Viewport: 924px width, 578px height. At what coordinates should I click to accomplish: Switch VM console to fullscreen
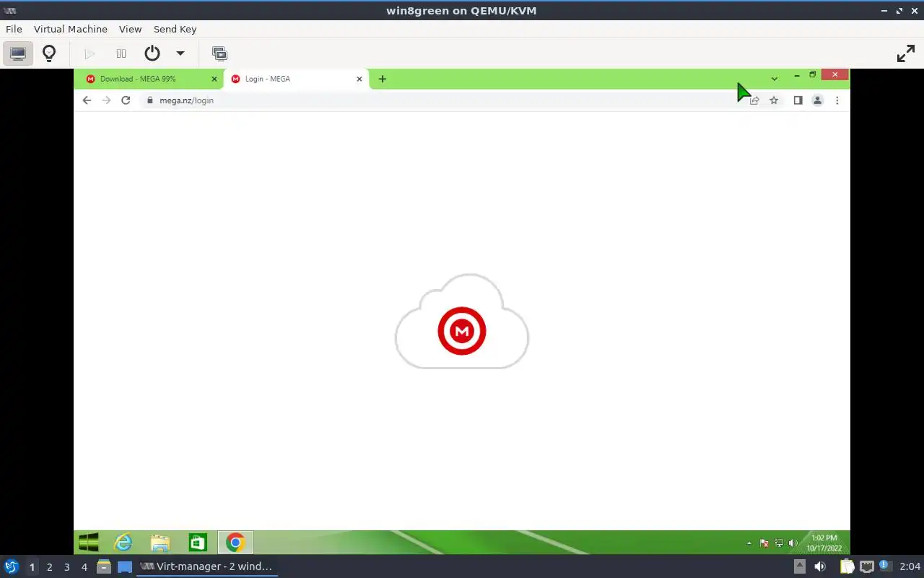coord(905,53)
